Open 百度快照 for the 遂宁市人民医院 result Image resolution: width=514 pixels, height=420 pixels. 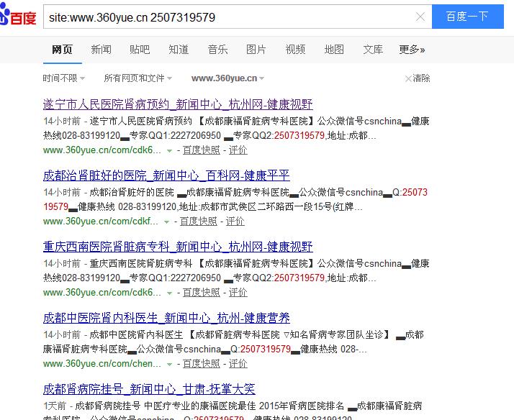click(x=202, y=150)
